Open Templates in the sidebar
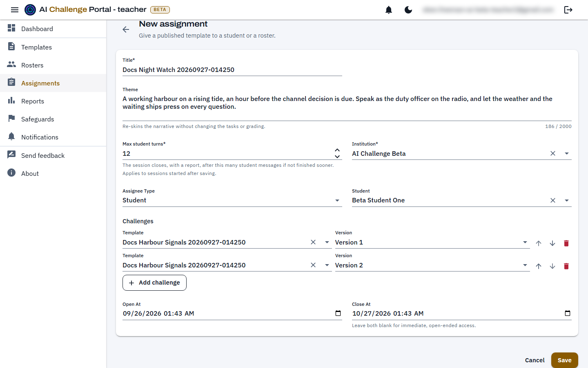 pyautogui.click(x=53, y=47)
